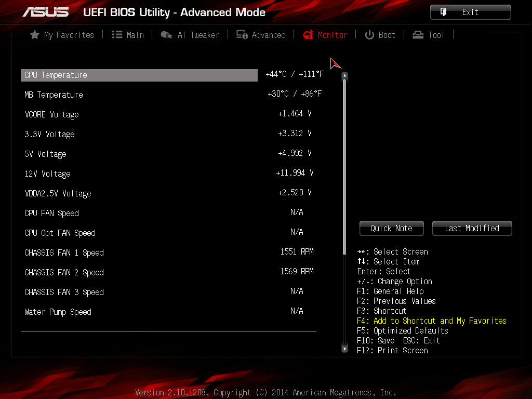532x399 pixels.
Task: Select the 12V Voltage item
Action: pos(47,174)
